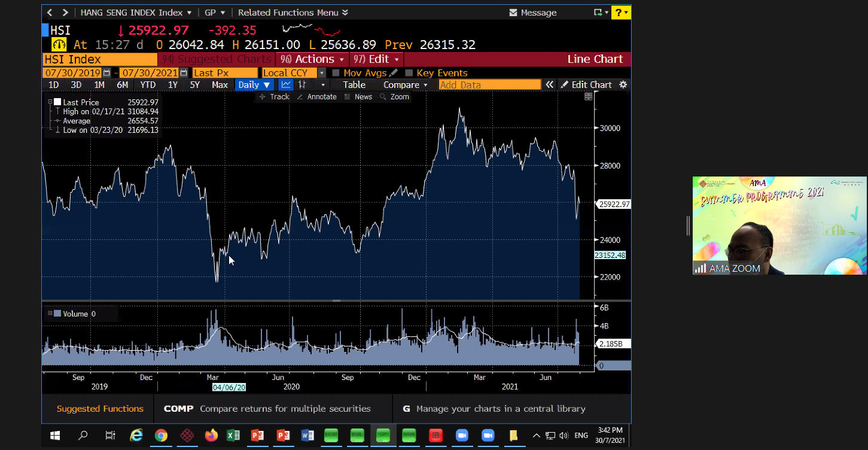Select the 1D time range
Screen dimensions: 868x450
pos(53,85)
